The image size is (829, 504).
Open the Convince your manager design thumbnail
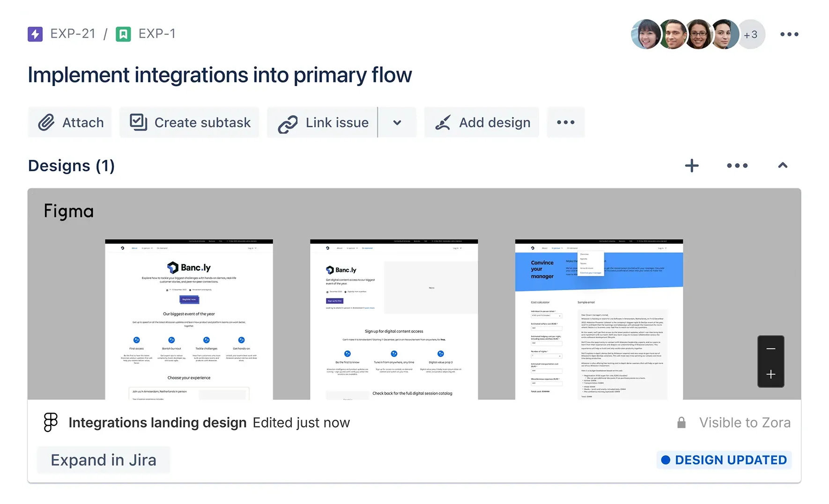pos(599,319)
